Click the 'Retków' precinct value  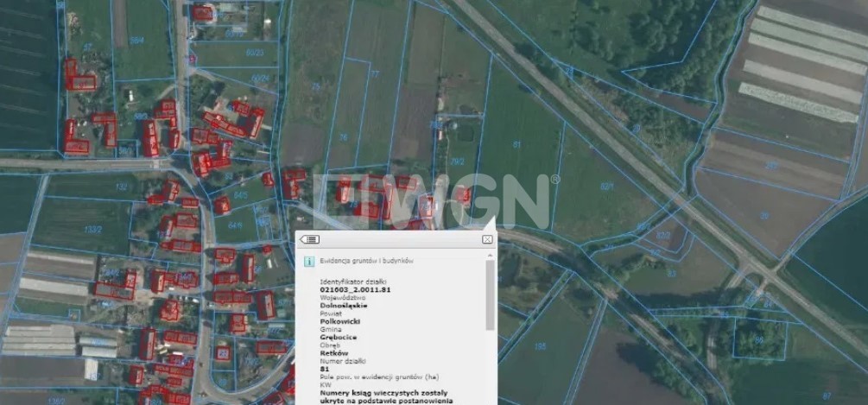(334, 351)
